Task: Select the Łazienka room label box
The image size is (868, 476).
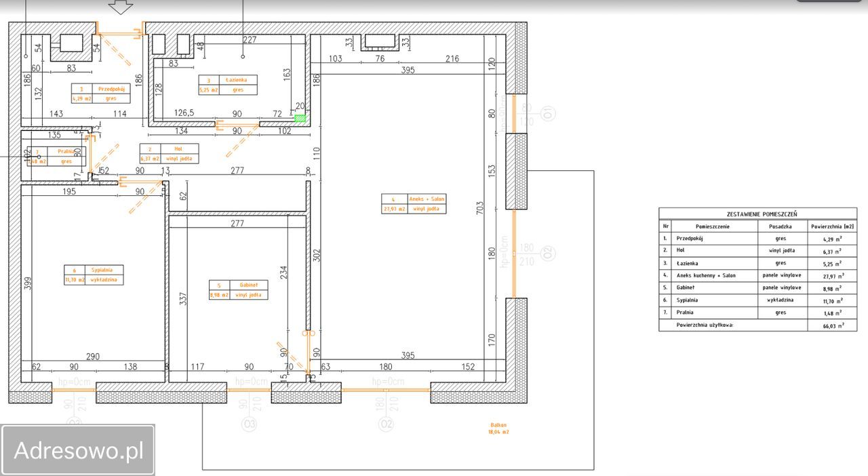Action: (228, 85)
